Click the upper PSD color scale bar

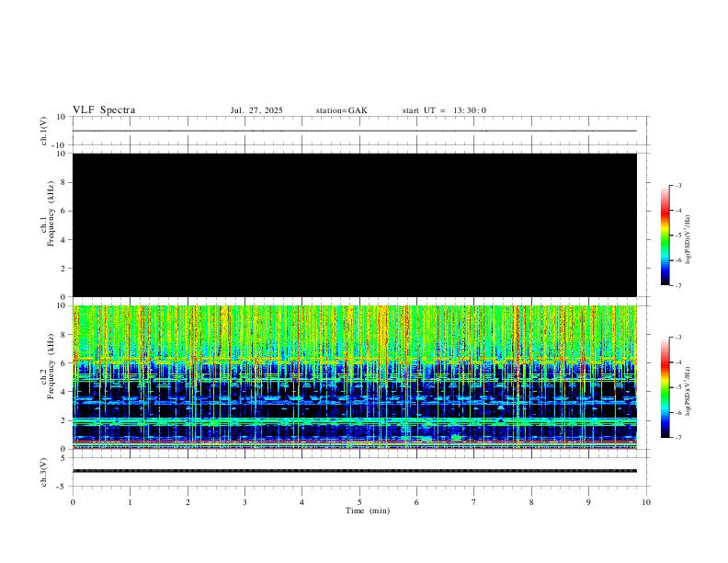pyautogui.click(x=665, y=236)
